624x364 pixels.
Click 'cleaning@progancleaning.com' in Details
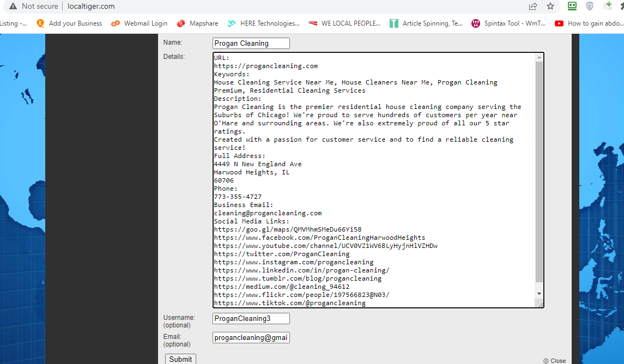268,213
